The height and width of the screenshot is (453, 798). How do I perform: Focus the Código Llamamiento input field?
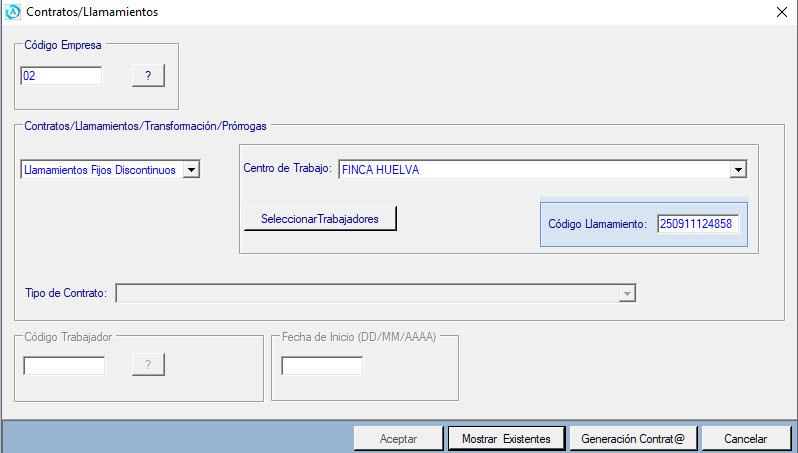698,224
